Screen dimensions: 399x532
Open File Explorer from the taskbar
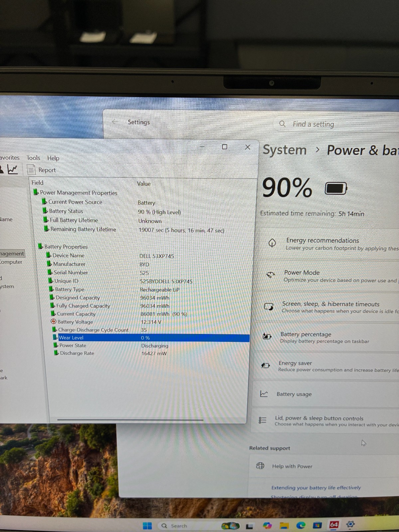[284, 525]
